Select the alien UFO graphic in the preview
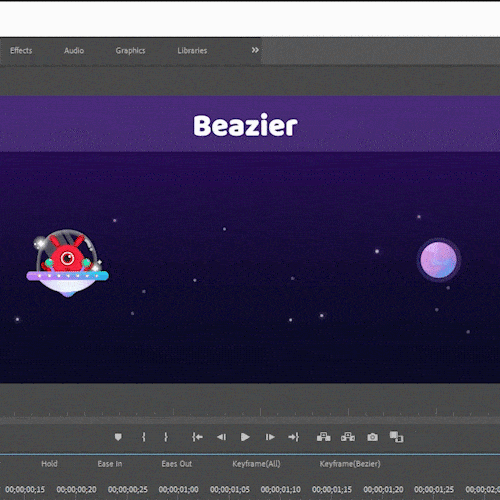Screen dimensions: 500x500 pos(68,263)
